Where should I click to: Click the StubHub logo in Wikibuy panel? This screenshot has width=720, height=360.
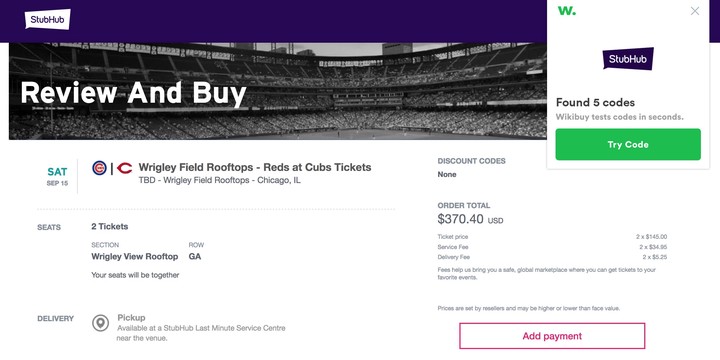coord(628,59)
